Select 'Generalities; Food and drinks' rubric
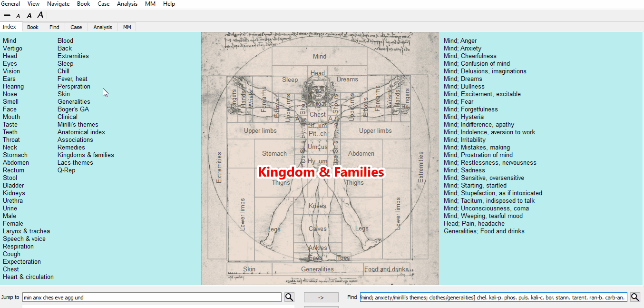The width and height of the screenshot is (644, 308). [484, 231]
